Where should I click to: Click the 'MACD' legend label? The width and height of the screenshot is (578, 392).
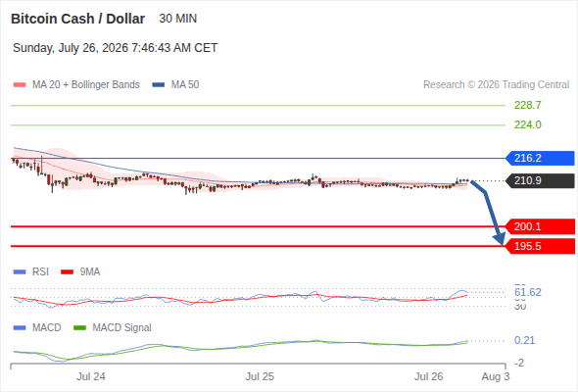(46, 328)
